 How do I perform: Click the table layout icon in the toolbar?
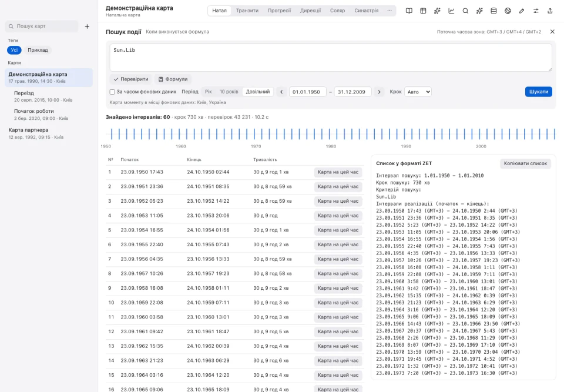coord(423,11)
